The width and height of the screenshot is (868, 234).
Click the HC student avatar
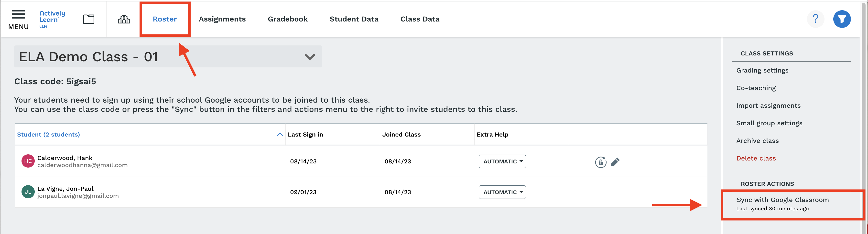coord(28,161)
